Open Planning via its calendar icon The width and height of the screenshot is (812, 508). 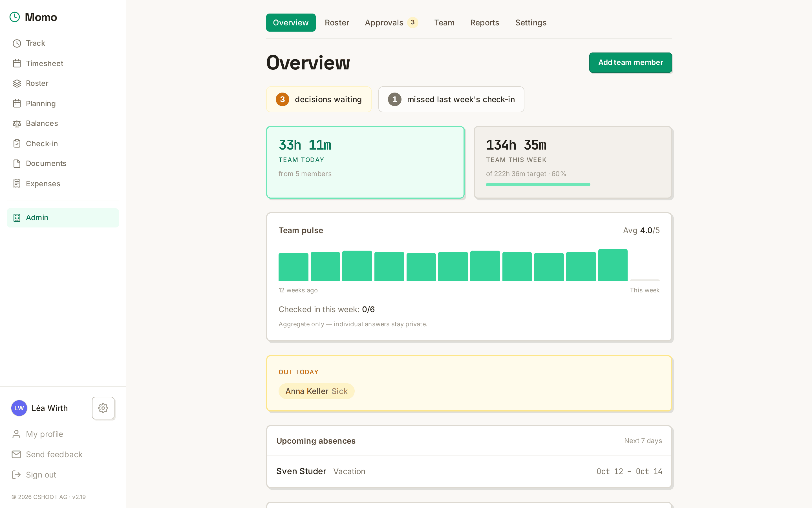tap(17, 104)
